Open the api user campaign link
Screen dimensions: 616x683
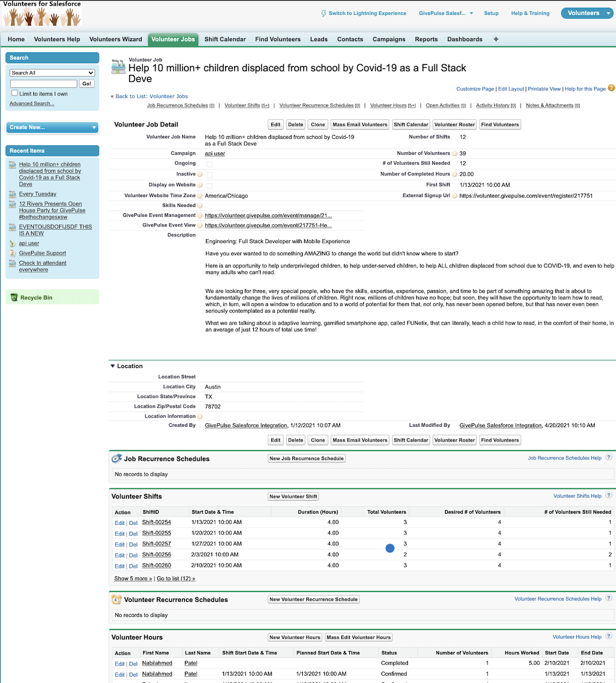[215, 154]
